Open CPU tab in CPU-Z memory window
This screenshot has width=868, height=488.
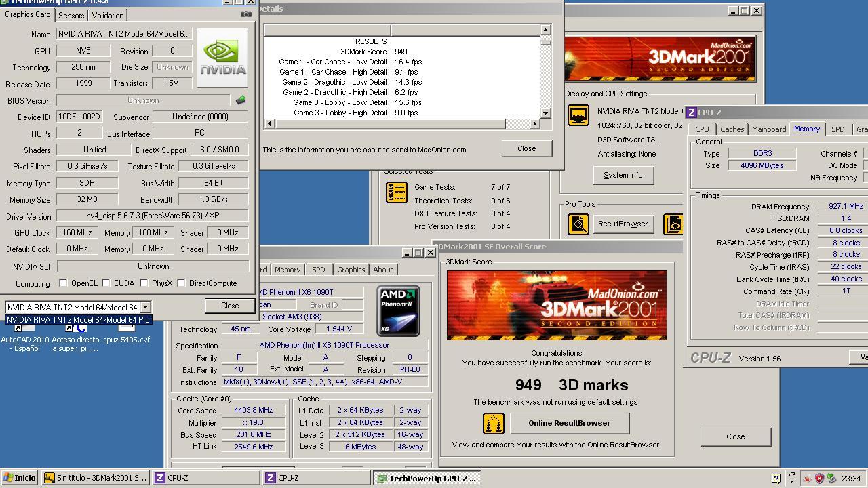702,129
